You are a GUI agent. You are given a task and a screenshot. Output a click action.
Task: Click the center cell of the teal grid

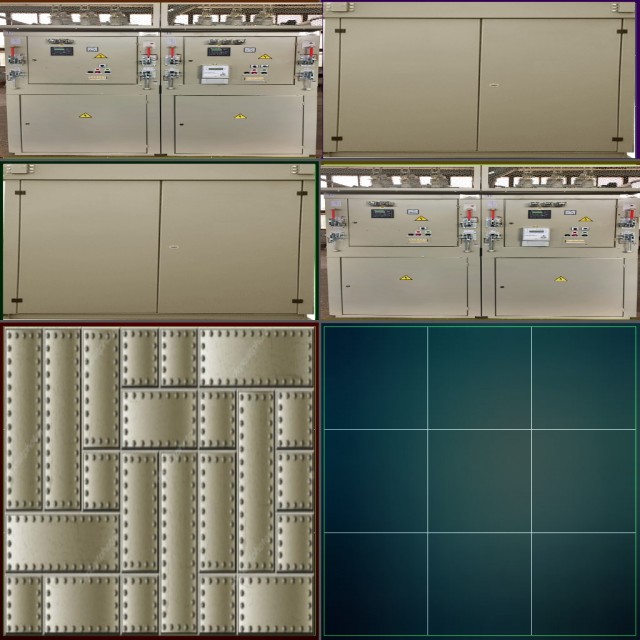click(x=480, y=481)
